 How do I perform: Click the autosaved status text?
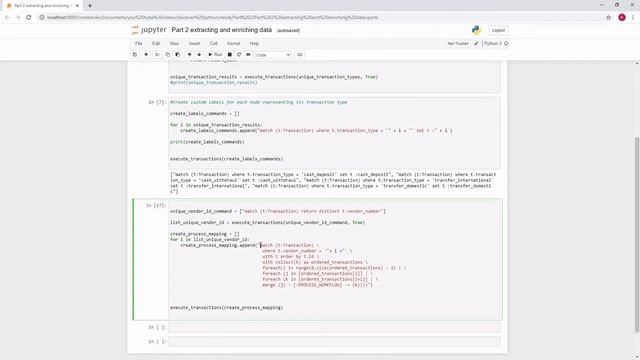click(288, 31)
